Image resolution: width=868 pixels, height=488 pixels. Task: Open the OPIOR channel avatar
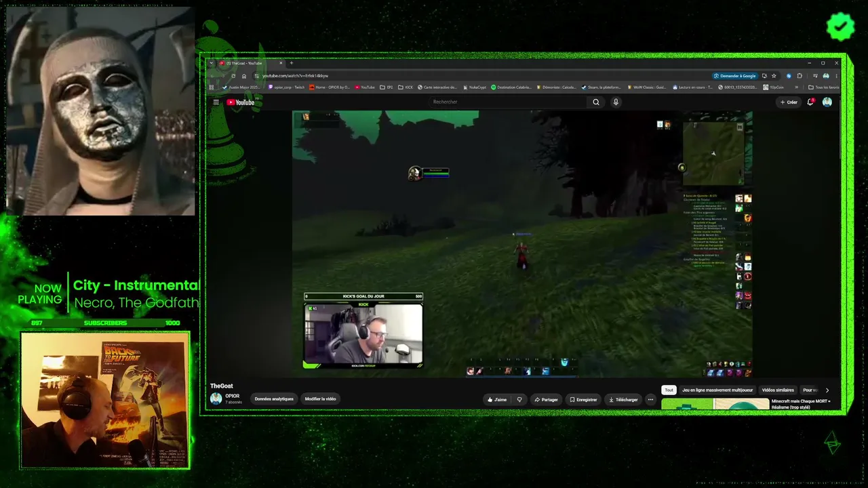pos(216,399)
